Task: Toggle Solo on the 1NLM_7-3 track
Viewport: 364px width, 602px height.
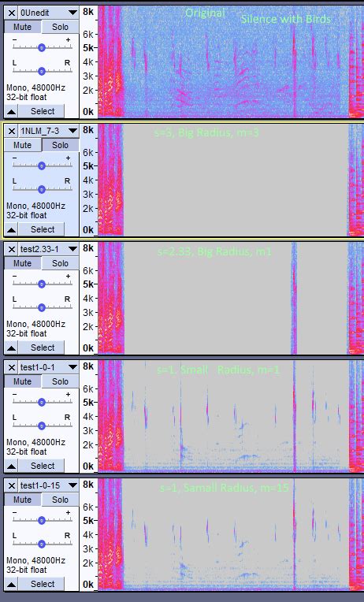Action: [60, 145]
